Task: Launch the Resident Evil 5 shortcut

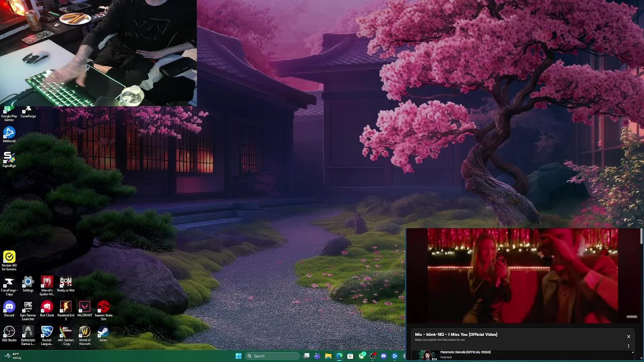Action: [65, 311]
